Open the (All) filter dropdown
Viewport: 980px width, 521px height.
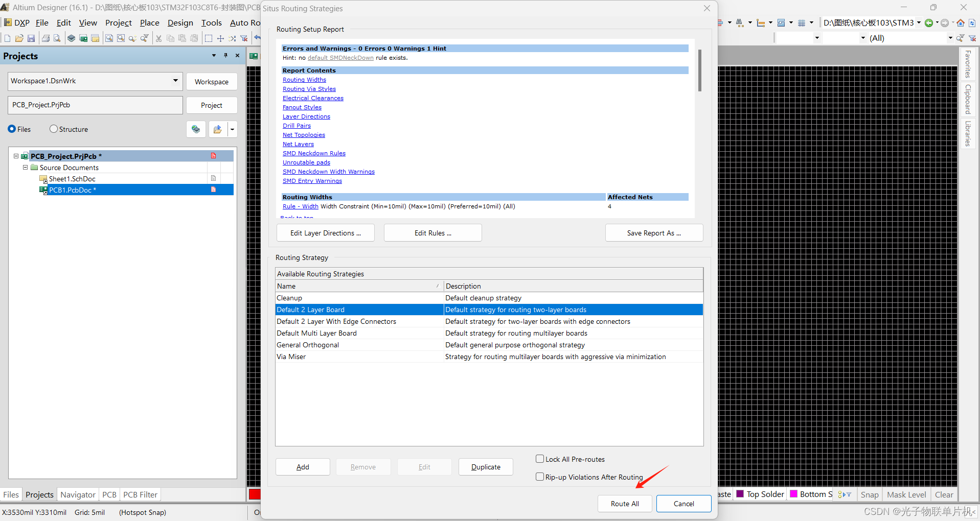[950, 38]
